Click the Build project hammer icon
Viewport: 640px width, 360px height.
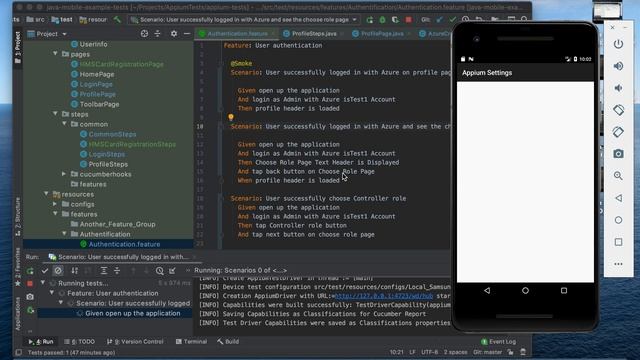coord(117,19)
